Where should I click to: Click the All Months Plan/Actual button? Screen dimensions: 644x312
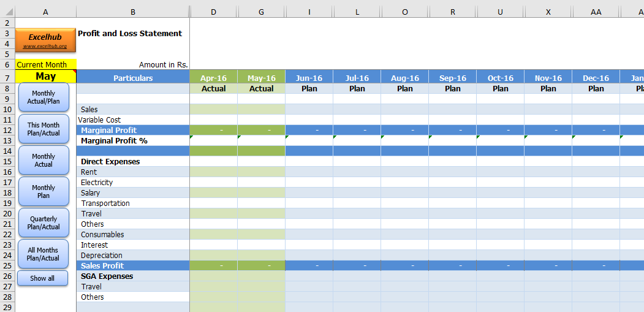(x=44, y=254)
